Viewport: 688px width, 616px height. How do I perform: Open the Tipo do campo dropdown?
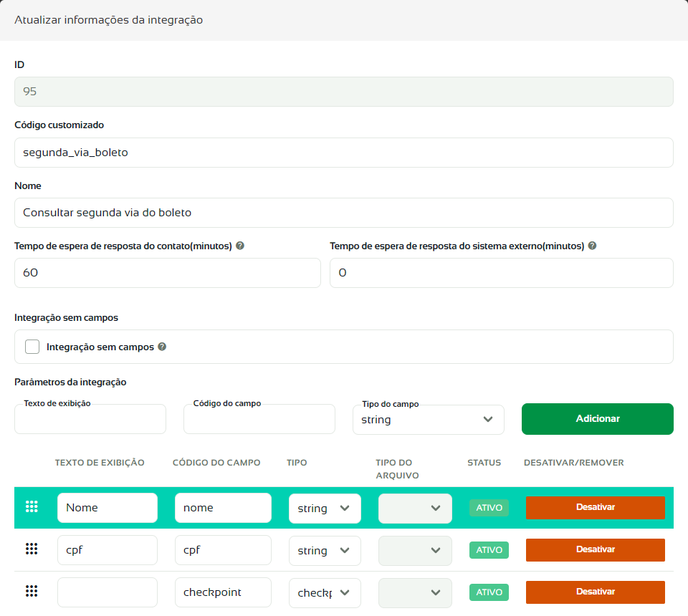coord(429,420)
